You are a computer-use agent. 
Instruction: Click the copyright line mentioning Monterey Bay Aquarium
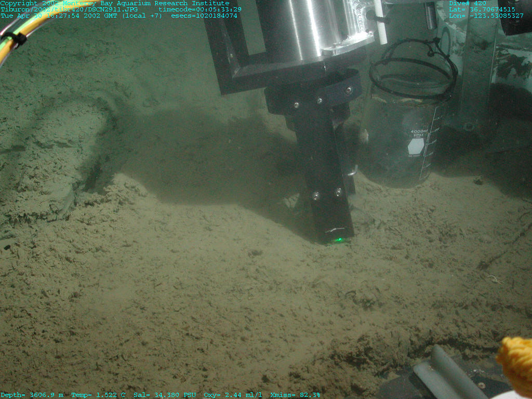[x=115, y=4]
